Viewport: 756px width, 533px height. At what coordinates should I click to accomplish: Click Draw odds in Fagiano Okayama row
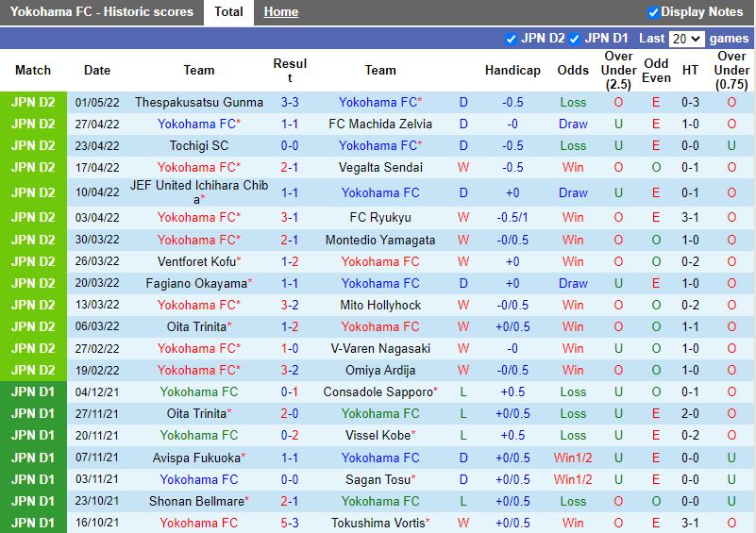tap(573, 283)
